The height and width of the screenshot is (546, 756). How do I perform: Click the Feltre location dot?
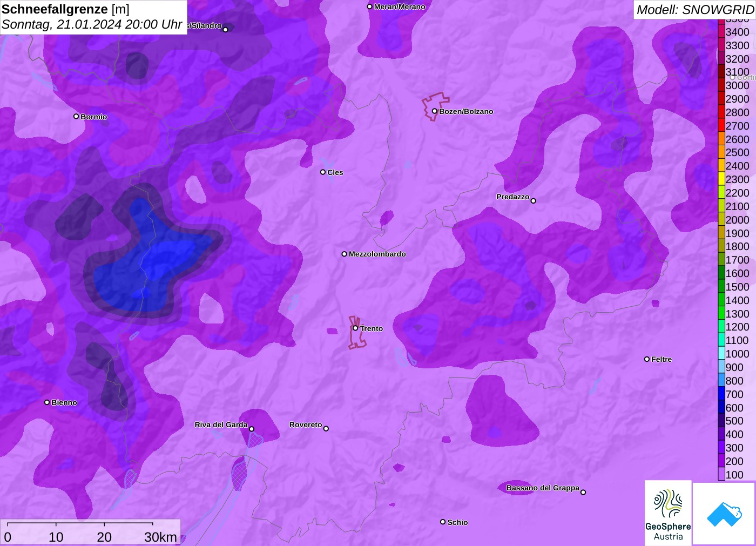[x=647, y=359]
